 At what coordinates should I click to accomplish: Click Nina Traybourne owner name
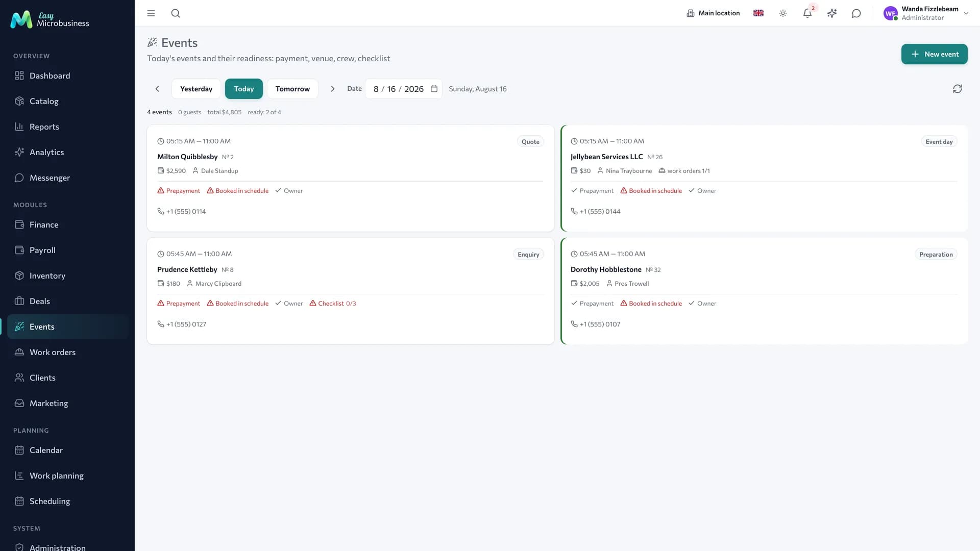click(629, 171)
